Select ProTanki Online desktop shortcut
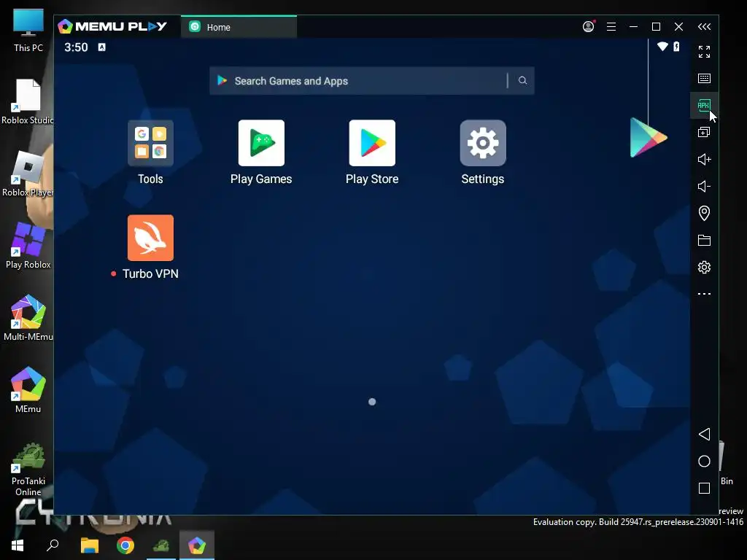 tap(28, 469)
